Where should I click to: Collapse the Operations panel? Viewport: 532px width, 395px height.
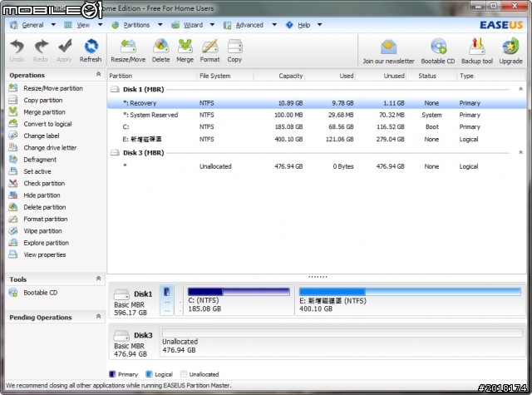click(x=98, y=74)
